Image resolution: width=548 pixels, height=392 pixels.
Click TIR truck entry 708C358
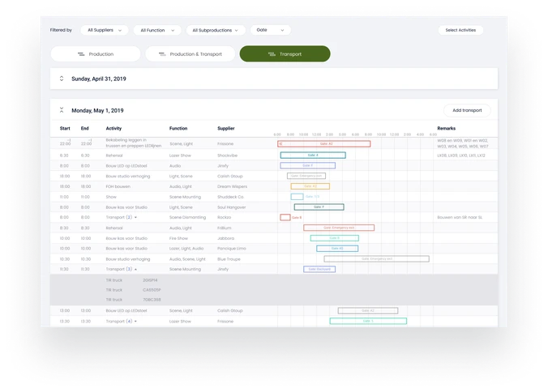coord(152,300)
